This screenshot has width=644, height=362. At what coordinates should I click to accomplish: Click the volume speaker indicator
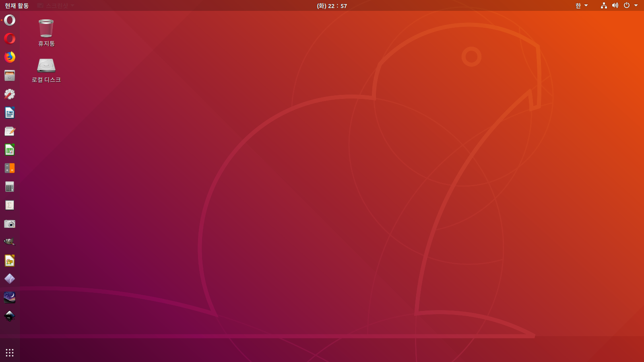click(615, 6)
